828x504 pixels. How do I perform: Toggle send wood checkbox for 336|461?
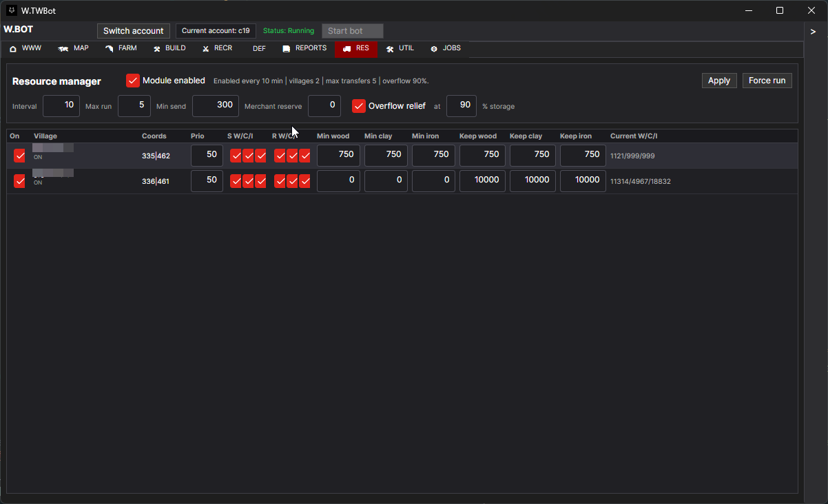236,181
